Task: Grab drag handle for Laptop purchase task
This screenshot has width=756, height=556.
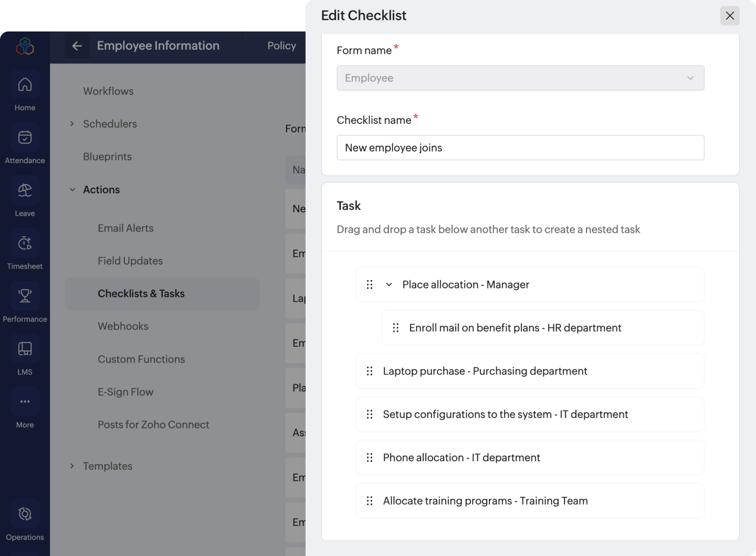Action: (x=370, y=371)
